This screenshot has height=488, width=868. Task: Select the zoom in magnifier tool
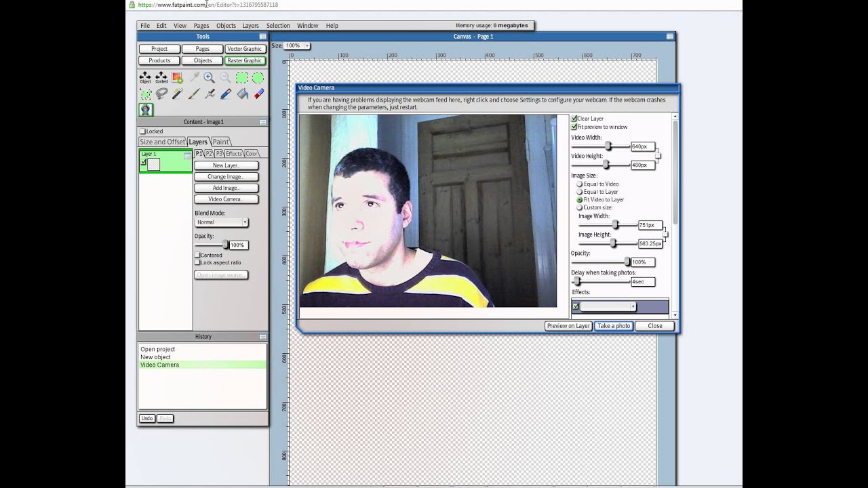pyautogui.click(x=210, y=78)
